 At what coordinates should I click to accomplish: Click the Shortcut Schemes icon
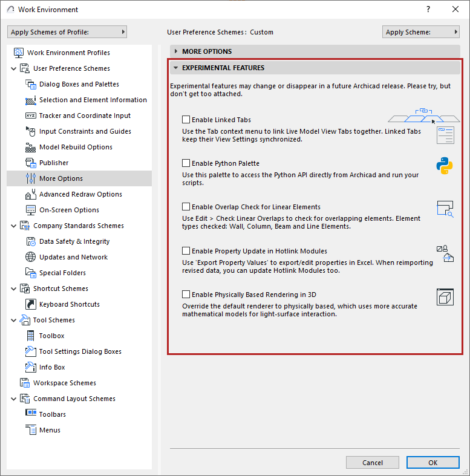25,289
